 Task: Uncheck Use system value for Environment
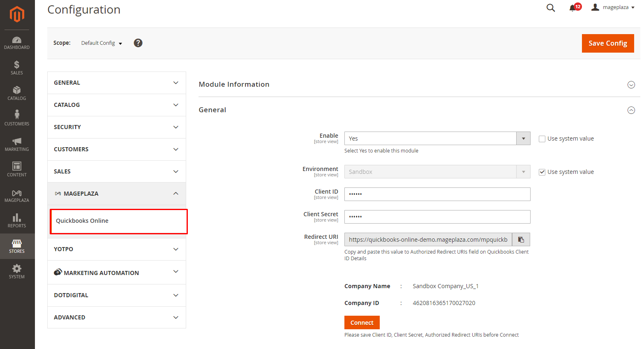(542, 172)
